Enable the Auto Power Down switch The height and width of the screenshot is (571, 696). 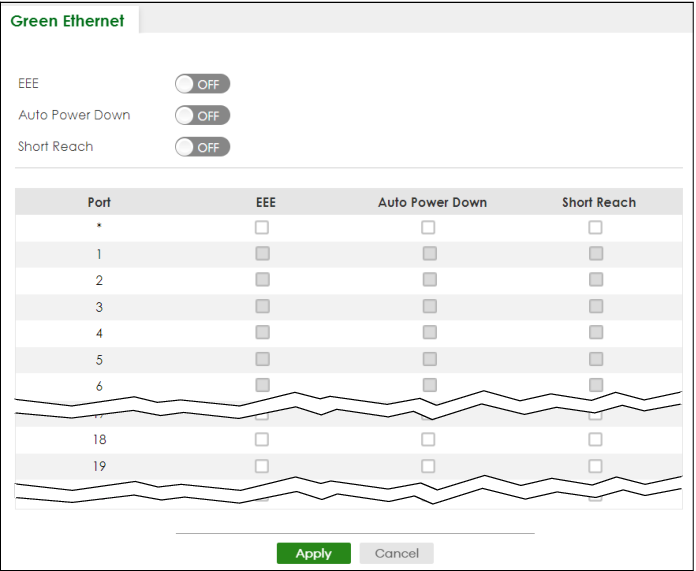202,116
